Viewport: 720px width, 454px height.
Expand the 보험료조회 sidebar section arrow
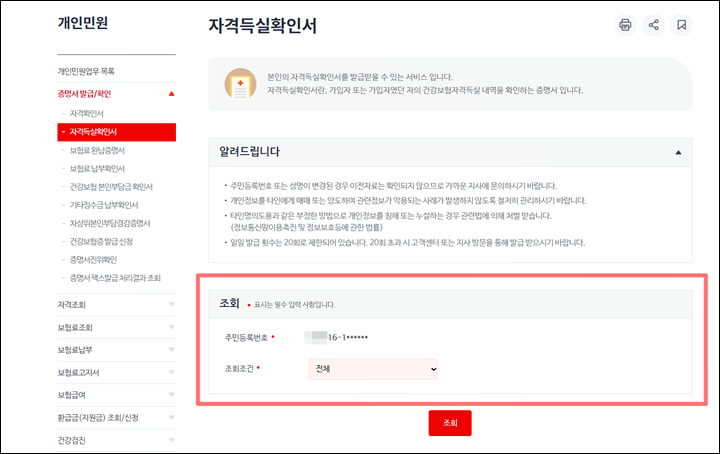171,327
